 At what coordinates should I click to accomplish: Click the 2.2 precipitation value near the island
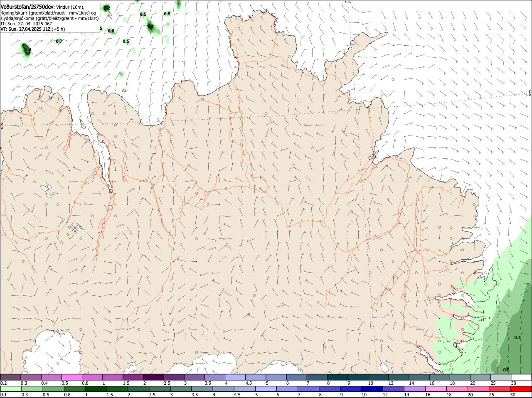(x=107, y=8)
